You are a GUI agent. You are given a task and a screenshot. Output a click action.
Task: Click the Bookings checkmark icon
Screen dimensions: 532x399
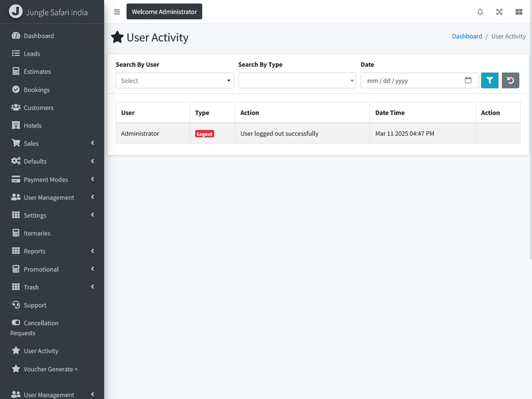16,89
